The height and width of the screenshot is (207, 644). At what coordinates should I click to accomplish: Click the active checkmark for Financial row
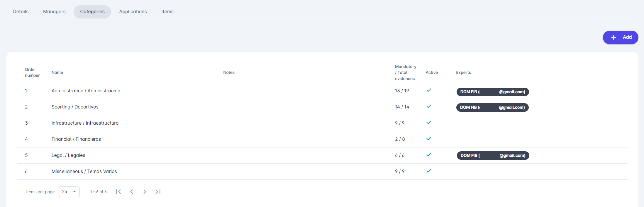coord(429,139)
